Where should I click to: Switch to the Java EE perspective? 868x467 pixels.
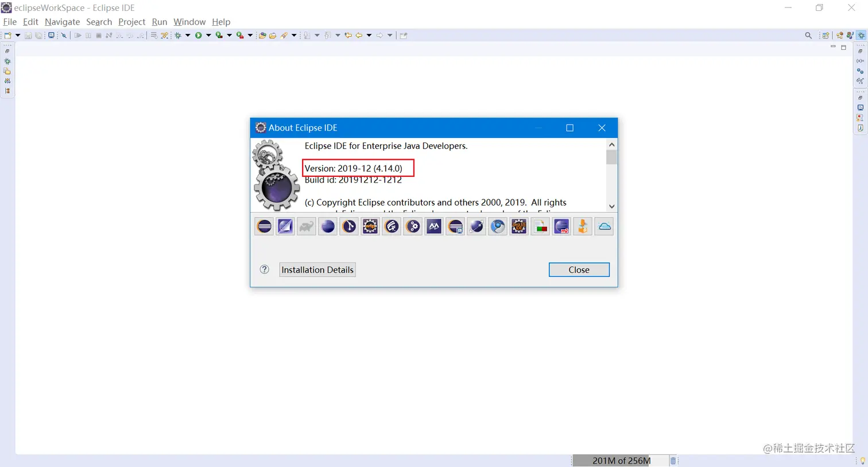pyautogui.click(x=840, y=35)
